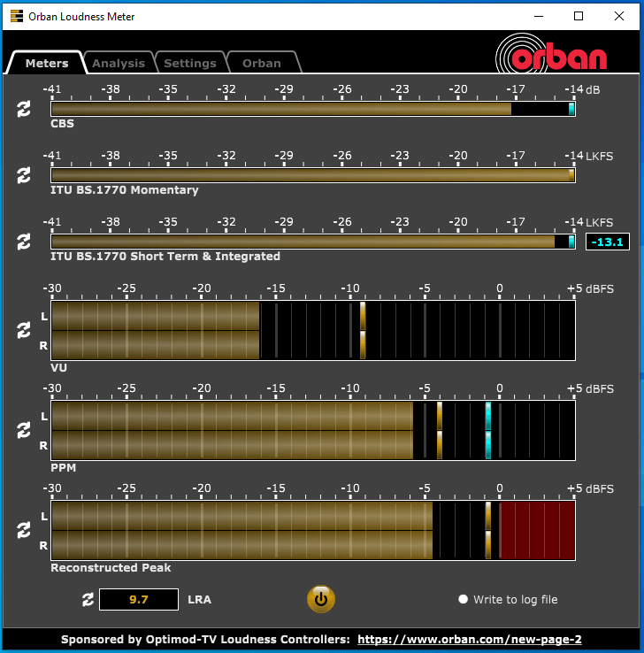Reset the Reconstructed Peak meter
Image resolution: width=644 pixels, height=653 pixels.
click(x=24, y=530)
